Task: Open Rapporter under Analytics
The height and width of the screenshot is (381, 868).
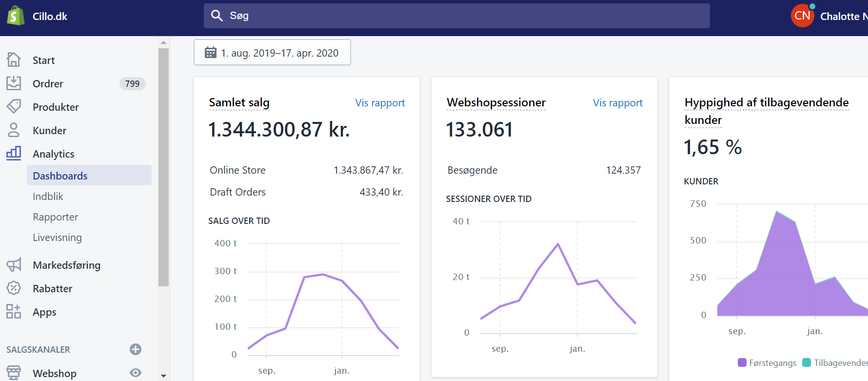Action: 55,217
